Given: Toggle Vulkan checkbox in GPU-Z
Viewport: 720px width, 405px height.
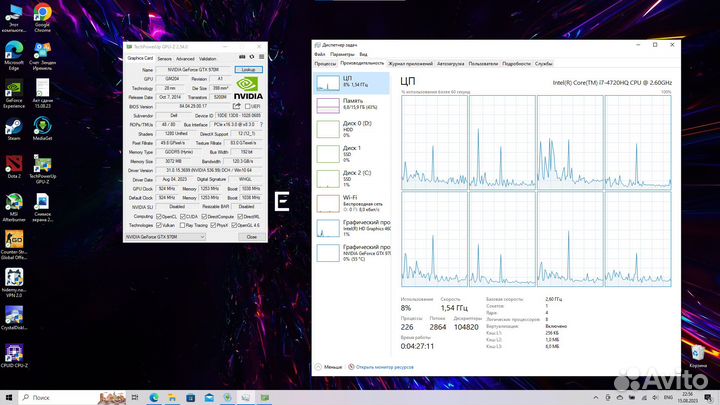Looking at the screenshot, I should click(159, 225).
